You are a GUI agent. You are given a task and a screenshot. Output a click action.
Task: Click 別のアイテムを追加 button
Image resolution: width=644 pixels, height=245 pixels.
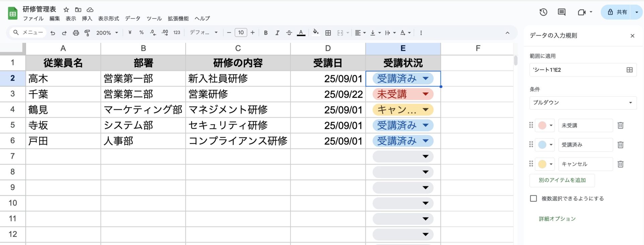(562, 180)
